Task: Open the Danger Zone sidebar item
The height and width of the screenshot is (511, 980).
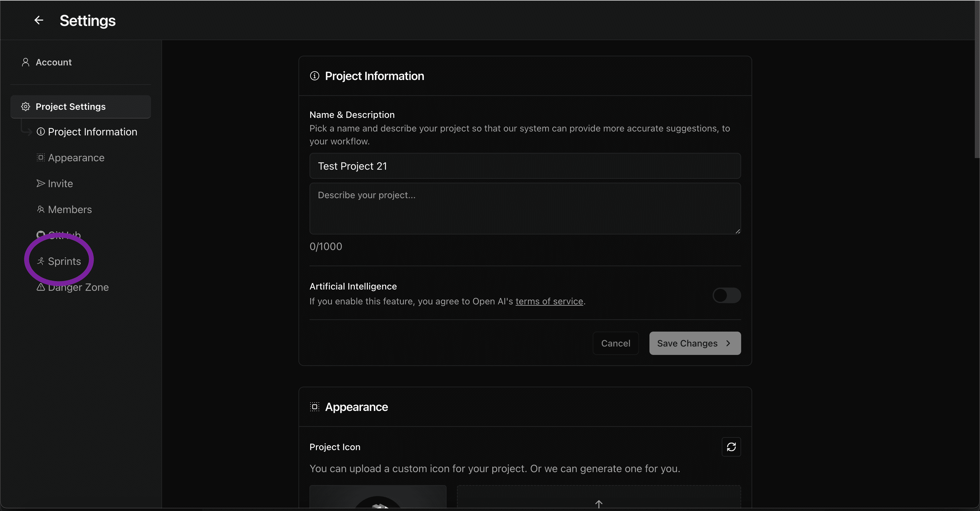Action: [x=72, y=287]
